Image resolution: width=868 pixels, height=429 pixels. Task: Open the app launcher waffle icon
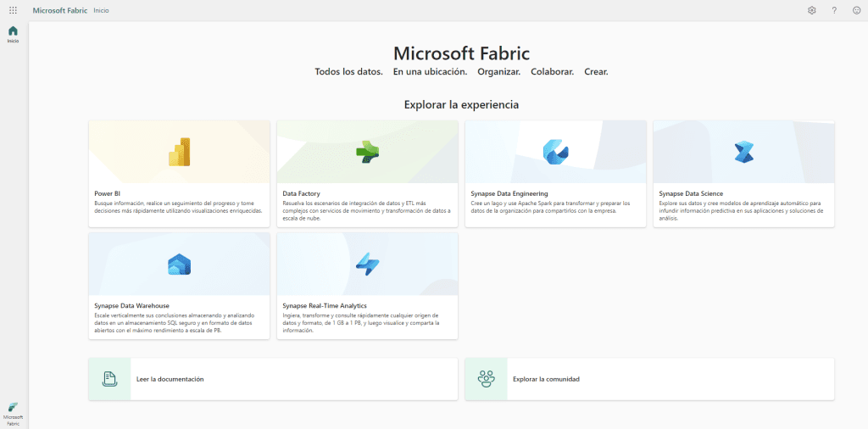coord(13,10)
